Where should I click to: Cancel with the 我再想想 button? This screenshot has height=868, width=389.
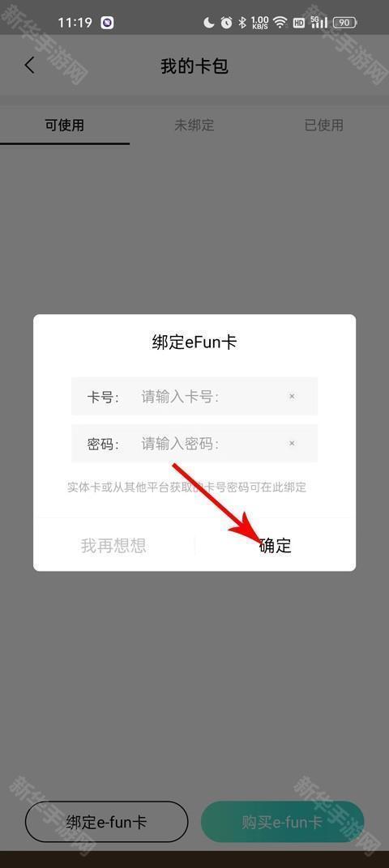[113, 546]
